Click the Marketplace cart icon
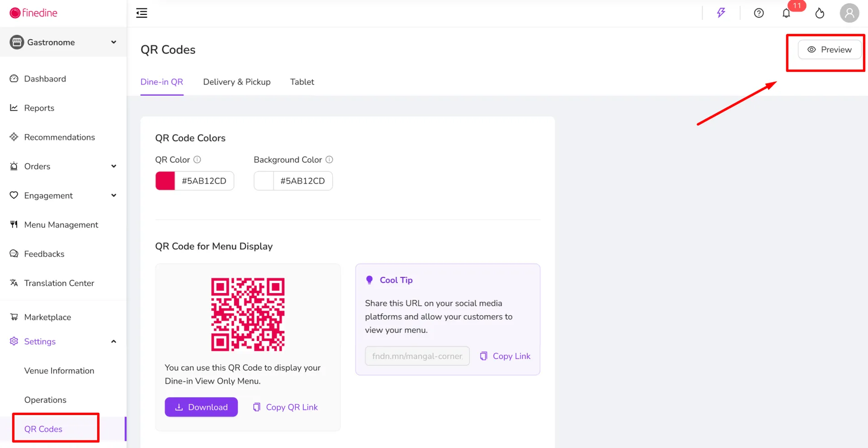868x448 pixels. [x=14, y=317]
